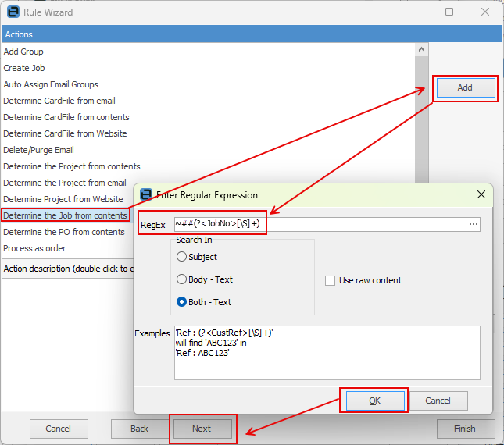
Task: Select the Create Job action
Action: click(x=24, y=68)
